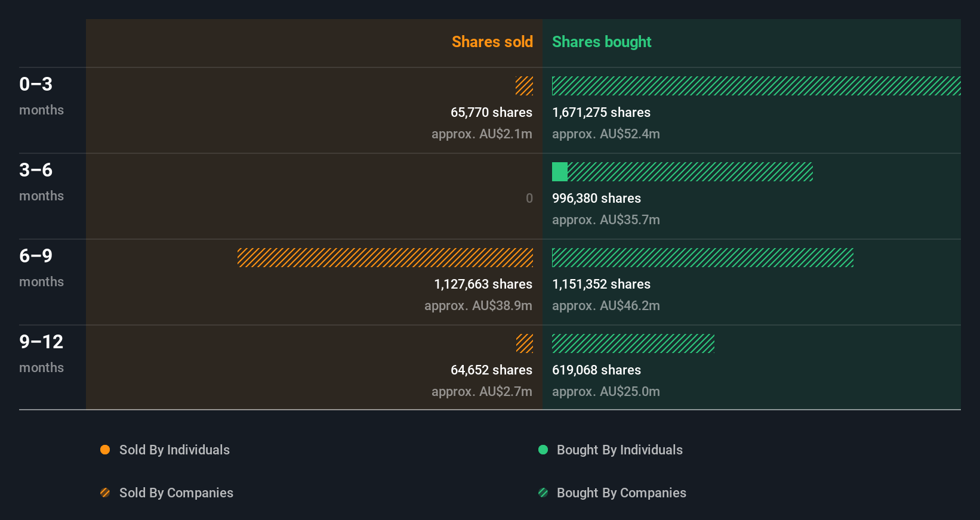
Task: Click the orange Sold By Individuals legend dot
Action: click(x=105, y=450)
